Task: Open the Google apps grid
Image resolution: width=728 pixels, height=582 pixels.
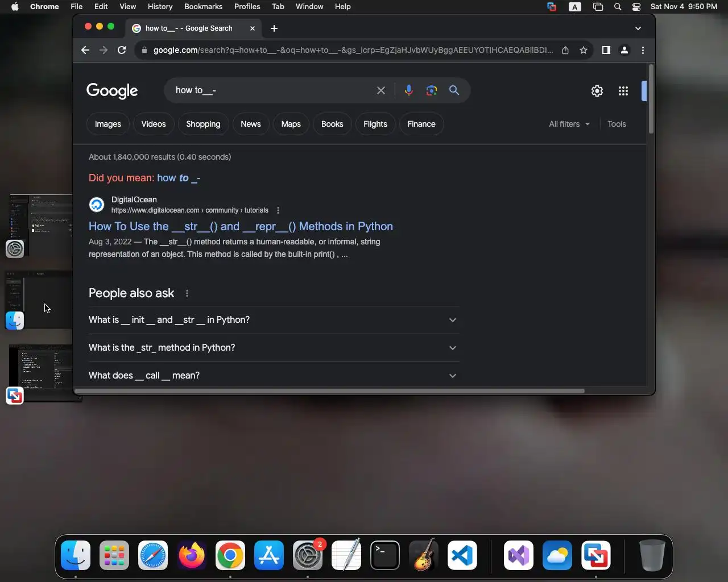Action: [623, 90]
